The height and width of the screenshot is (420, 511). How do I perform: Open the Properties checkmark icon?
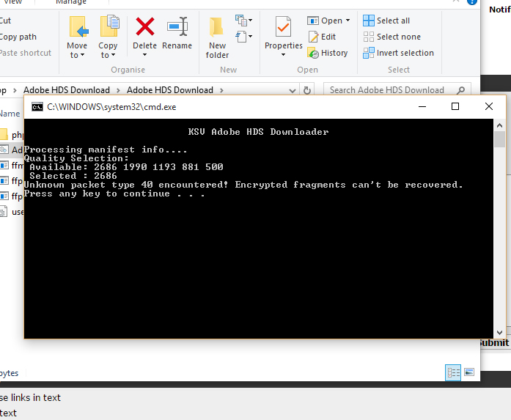tap(283, 27)
